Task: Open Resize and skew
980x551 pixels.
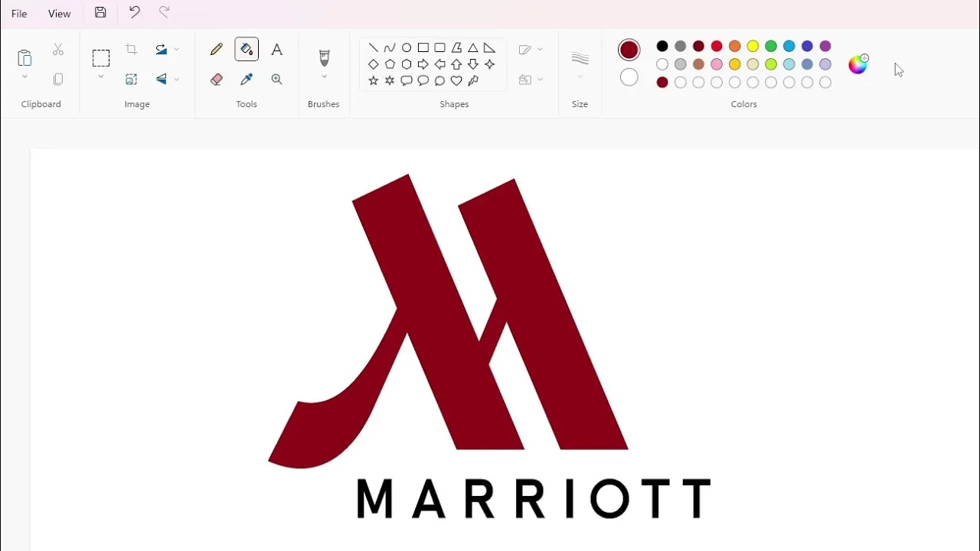Action: [x=132, y=79]
